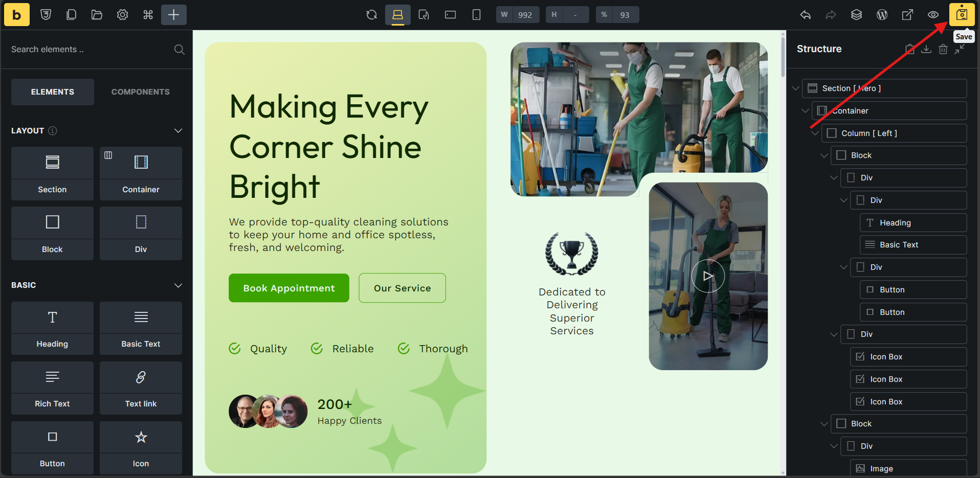The image size is (980, 478).
Task: Toggle the structure layers icon in toolbar
Action: (x=857, y=15)
